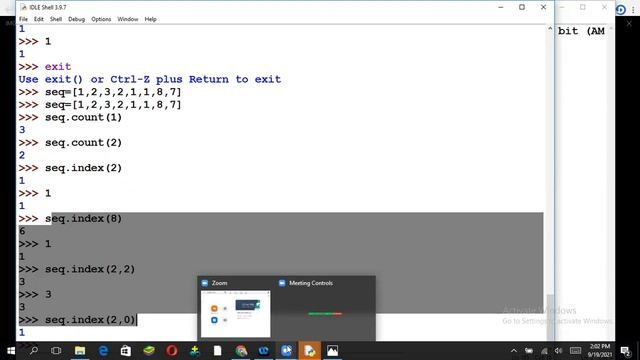Open the blue interlocking rings taskbar icon
640x360 pixels.
pyautogui.click(x=264, y=351)
